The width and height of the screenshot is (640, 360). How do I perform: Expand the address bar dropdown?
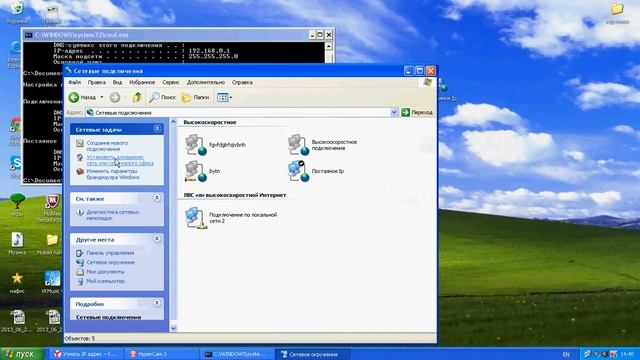point(394,112)
